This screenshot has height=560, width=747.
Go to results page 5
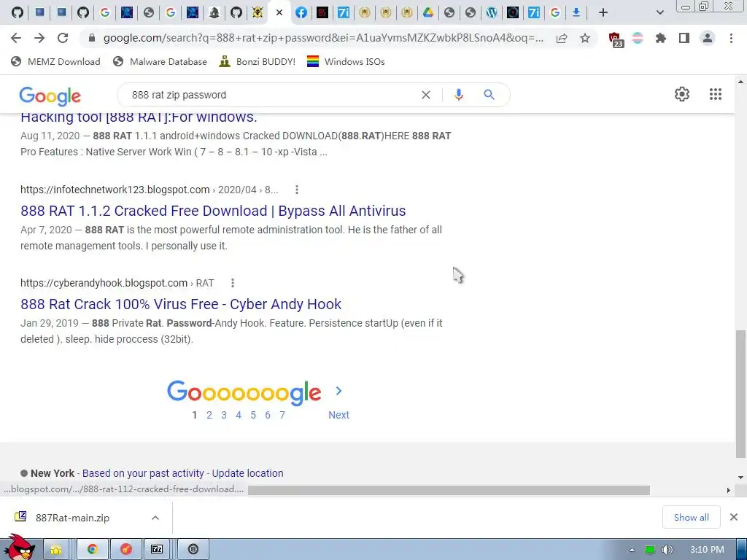(x=253, y=415)
